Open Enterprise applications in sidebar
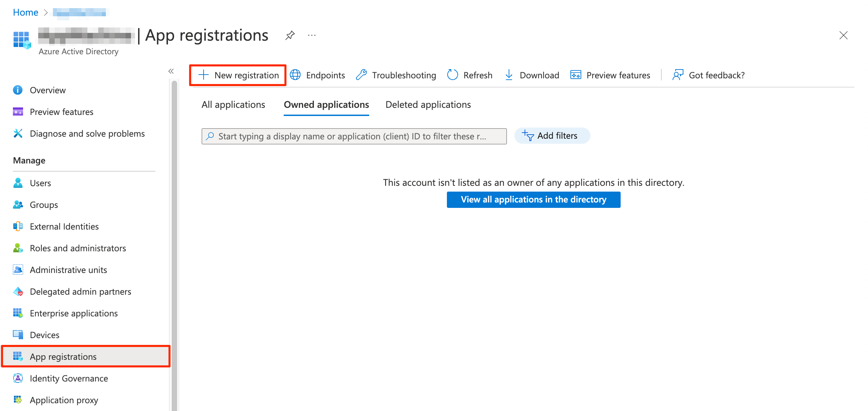 point(74,313)
